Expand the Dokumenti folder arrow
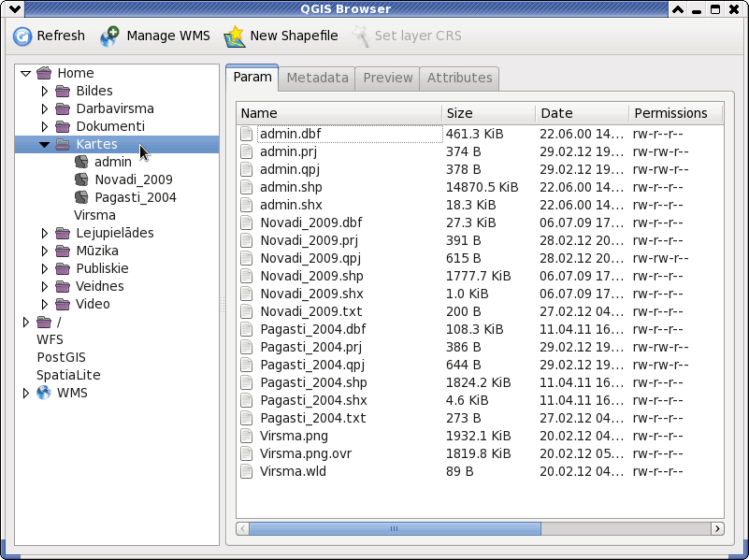Image resolution: width=749 pixels, height=560 pixels. click(45, 126)
